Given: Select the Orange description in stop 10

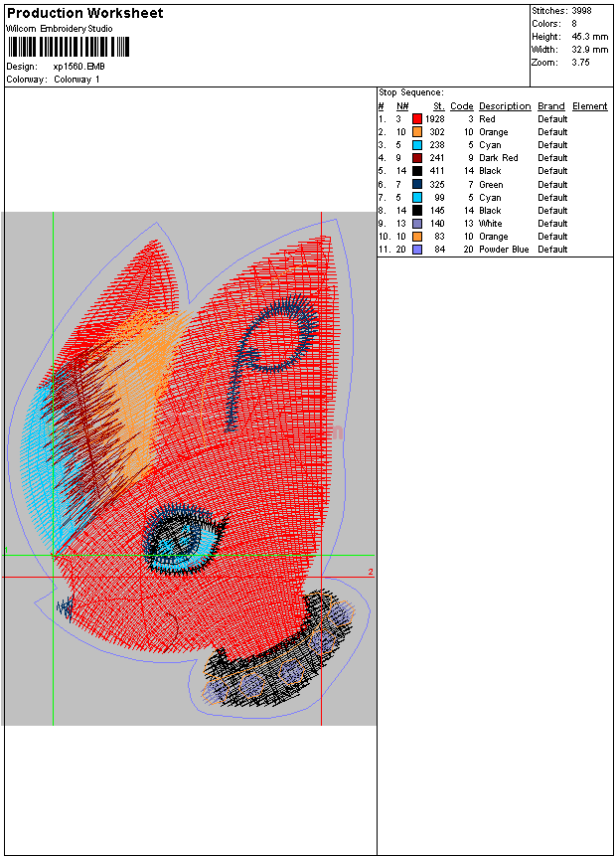Looking at the screenshot, I should [x=493, y=237].
